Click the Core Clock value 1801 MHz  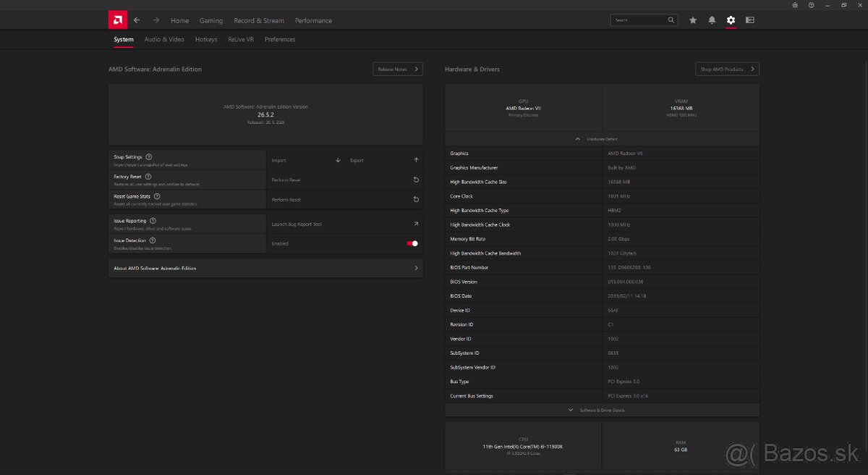click(x=618, y=196)
